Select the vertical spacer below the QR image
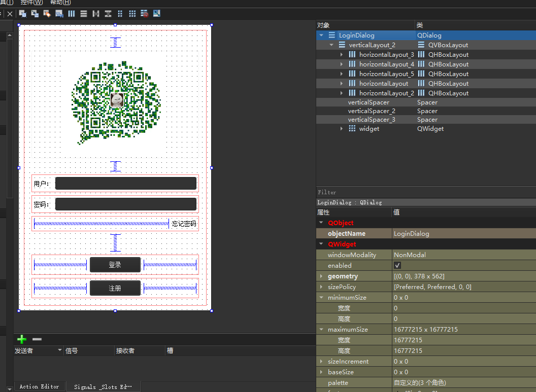The height and width of the screenshot is (392, 536). 116,166
